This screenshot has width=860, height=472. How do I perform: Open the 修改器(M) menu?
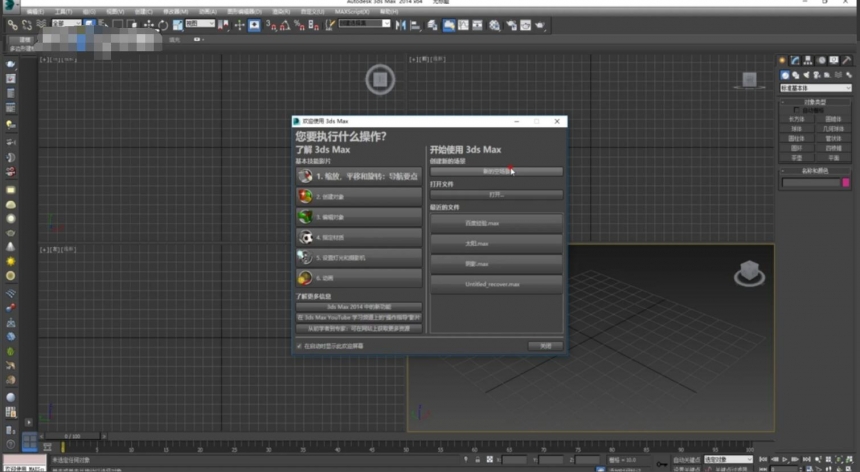(176, 12)
